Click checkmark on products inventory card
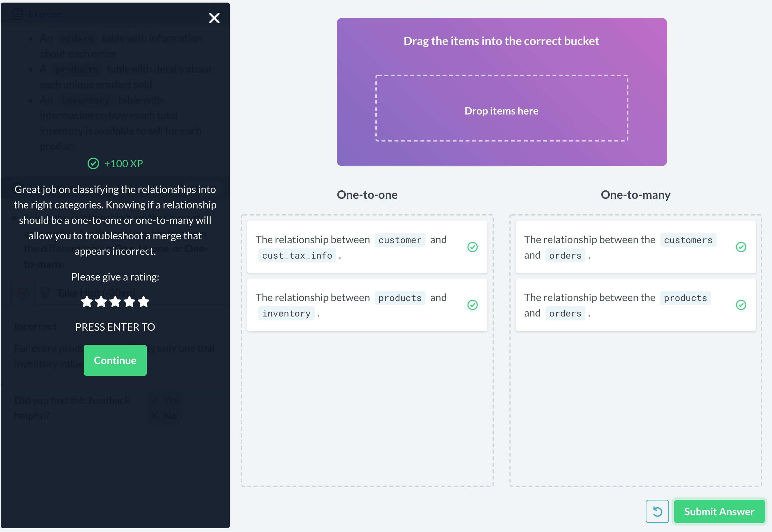Viewport: 772px width, 532px height. coord(472,305)
